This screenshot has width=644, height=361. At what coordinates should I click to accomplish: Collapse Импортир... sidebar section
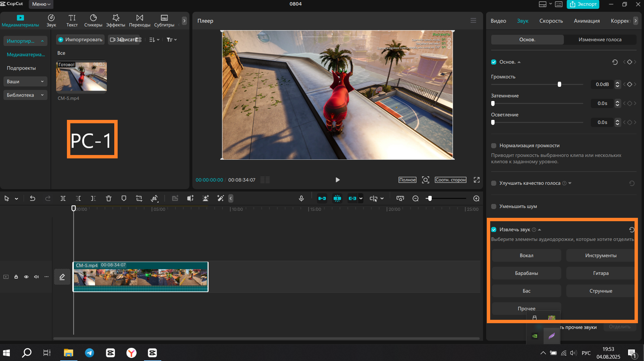[25, 41]
